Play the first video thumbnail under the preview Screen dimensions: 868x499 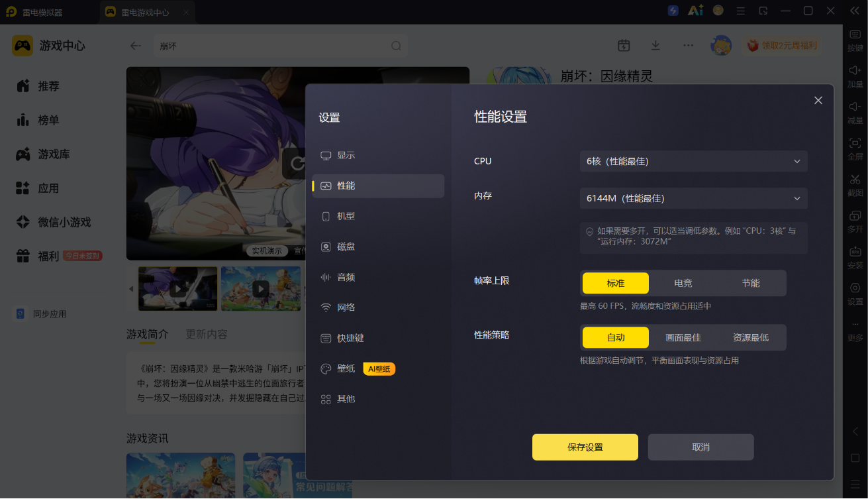[x=178, y=289]
